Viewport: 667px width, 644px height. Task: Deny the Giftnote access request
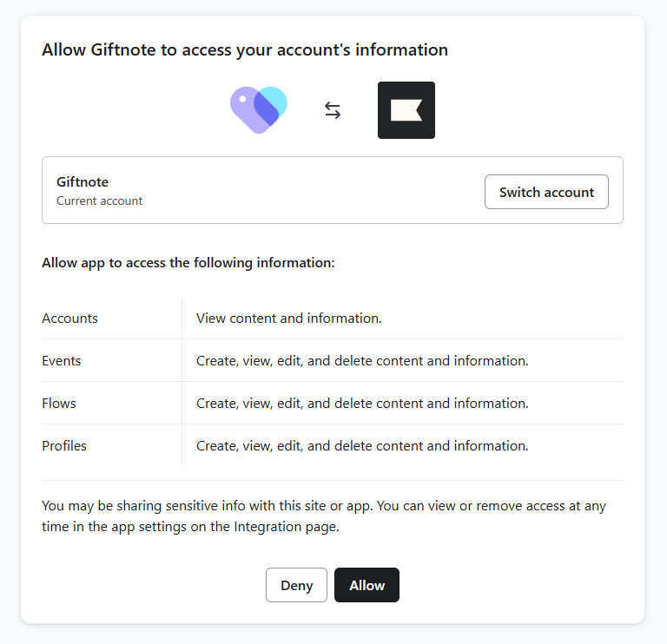pos(296,585)
